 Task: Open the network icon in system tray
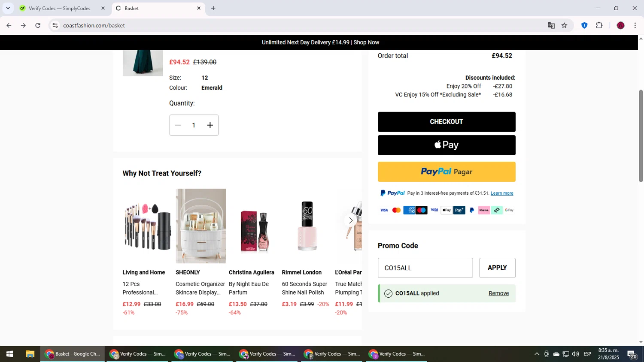tap(566, 354)
